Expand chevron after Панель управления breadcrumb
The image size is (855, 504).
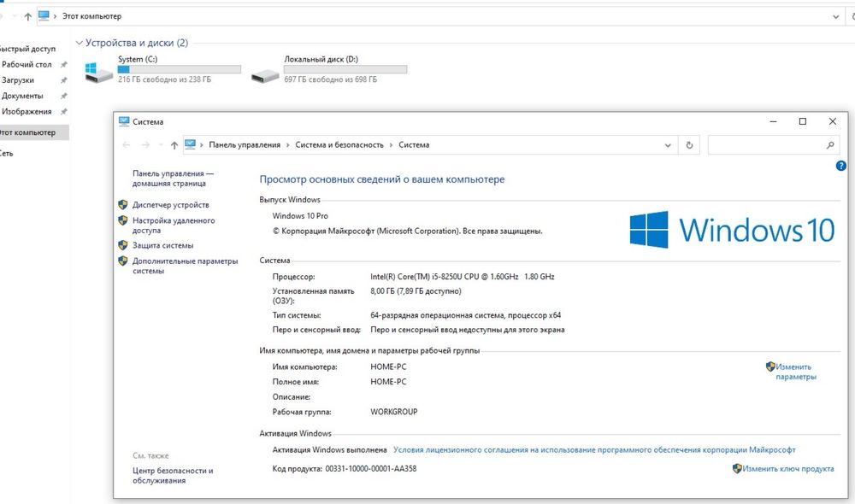pyautogui.click(x=288, y=145)
